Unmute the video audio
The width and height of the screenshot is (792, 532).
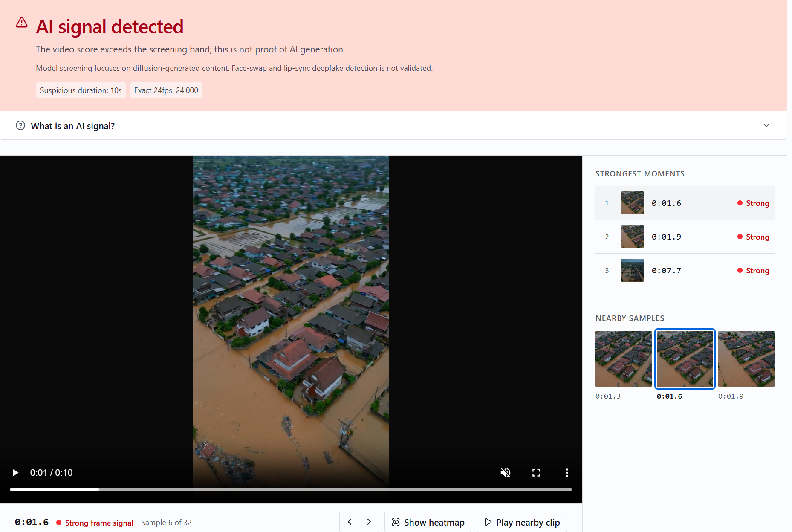pos(506,473)
